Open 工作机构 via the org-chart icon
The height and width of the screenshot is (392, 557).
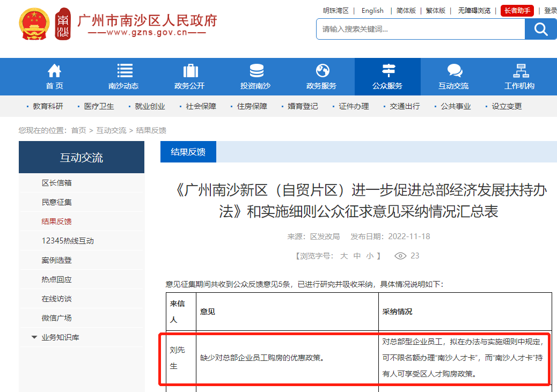coord(520,70)
